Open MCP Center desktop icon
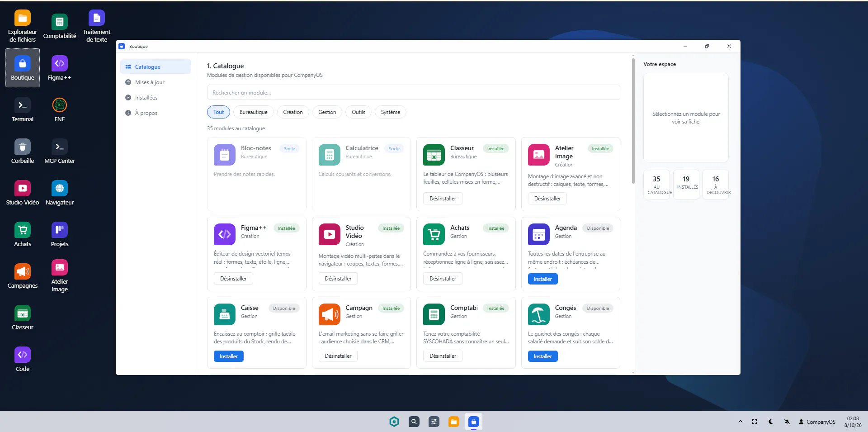 pos(60,151)
